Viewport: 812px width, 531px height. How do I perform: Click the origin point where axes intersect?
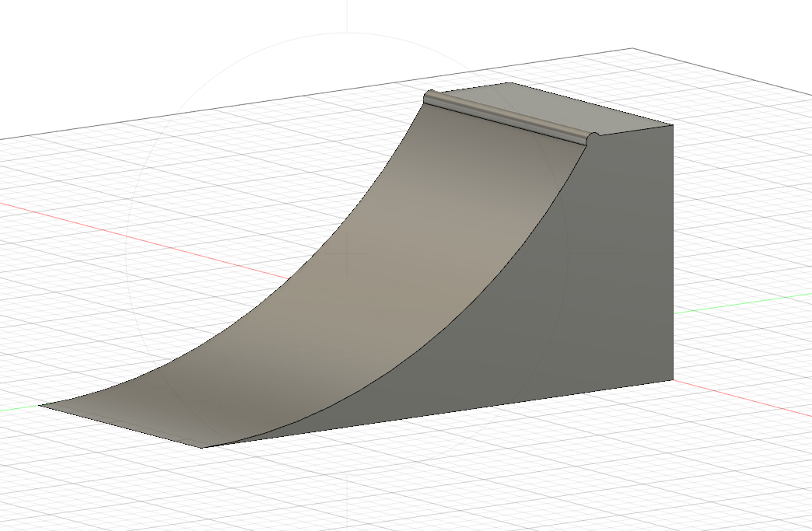click(348, 252)
